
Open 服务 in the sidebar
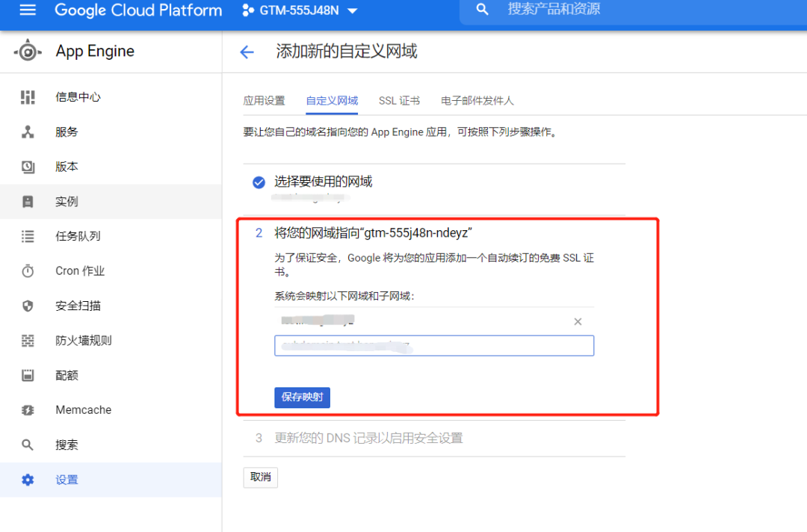click(67, 132)
